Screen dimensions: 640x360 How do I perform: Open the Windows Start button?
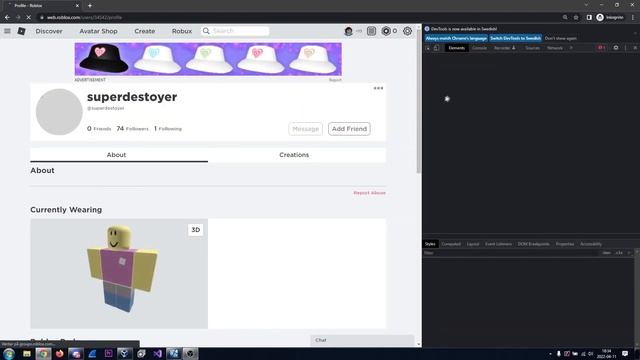pos(9,353)
